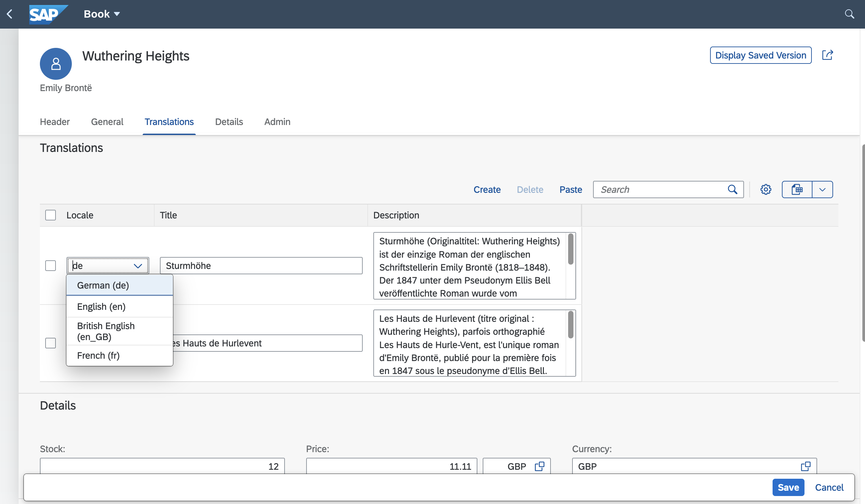Viewport: 865px width, 504px height.
Task: Go back using the header back arrow
Action: point(10,14)
